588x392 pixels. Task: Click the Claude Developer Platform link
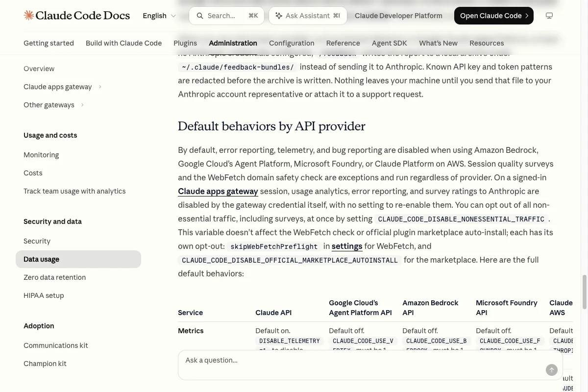click(x=398, y=16)
